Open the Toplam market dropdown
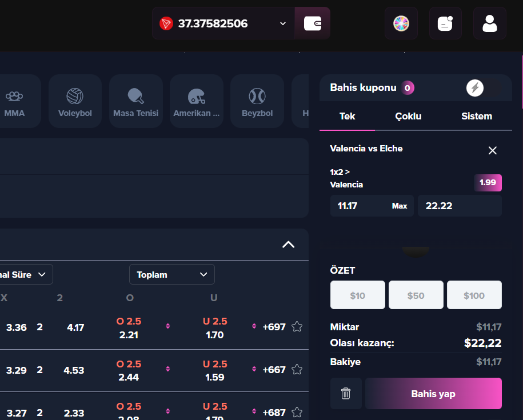 coord(172,274)
